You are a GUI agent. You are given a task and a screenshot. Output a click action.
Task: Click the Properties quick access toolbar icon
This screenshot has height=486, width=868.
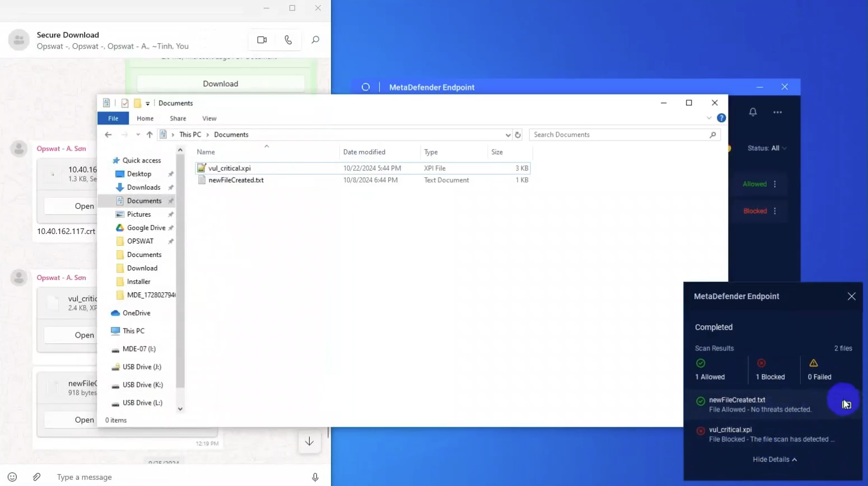coord(125,103)
